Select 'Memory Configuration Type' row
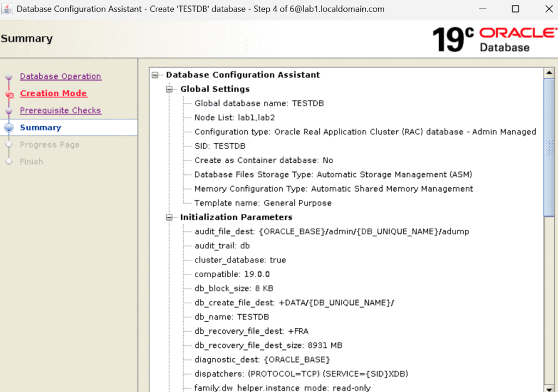558x392 pixels. 334,188
